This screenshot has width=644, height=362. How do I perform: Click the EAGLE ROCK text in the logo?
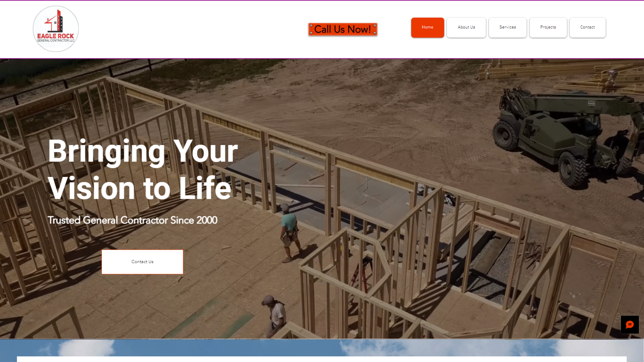coord(55,36)
